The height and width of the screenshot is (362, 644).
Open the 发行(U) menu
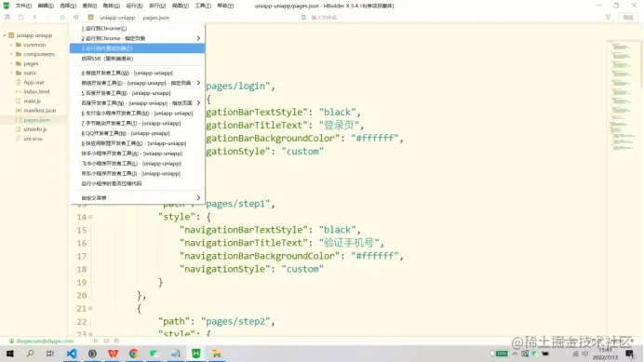click(157, 6)
